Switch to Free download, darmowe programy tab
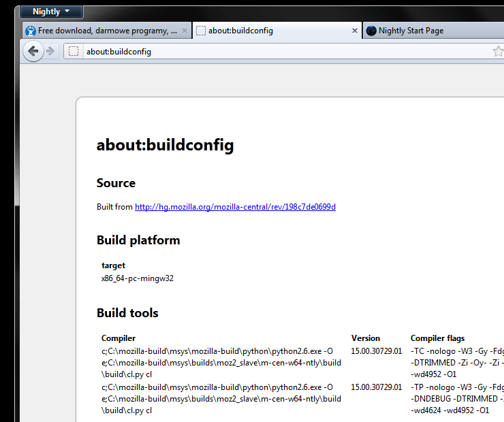Image resolution: width=504 pixels, height=422 pixels. 107,31
